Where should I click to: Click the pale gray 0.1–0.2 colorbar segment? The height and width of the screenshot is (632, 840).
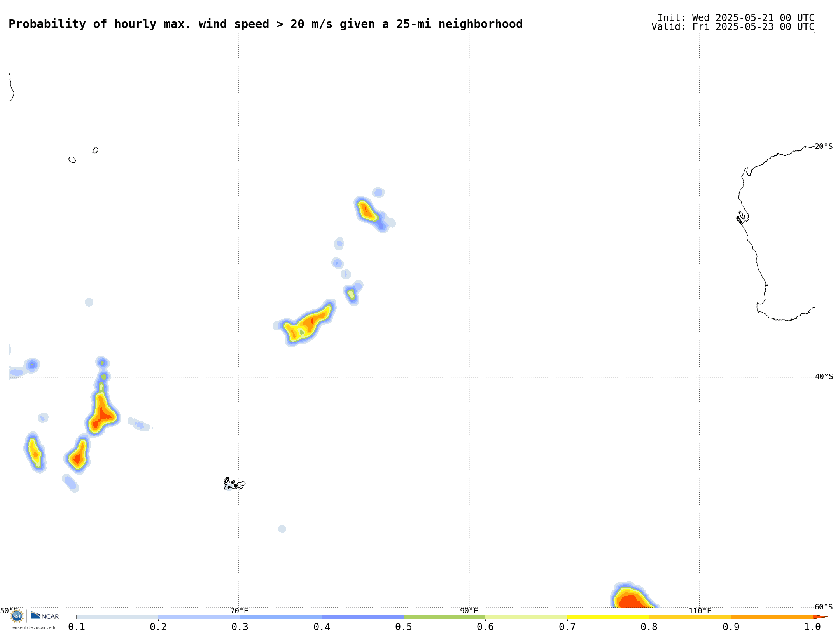117,617
